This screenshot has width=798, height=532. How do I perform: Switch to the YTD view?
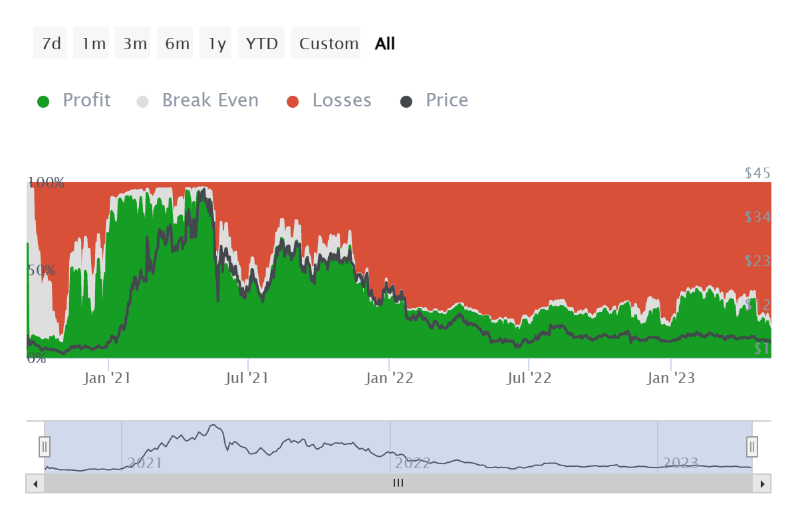point(261,43)
